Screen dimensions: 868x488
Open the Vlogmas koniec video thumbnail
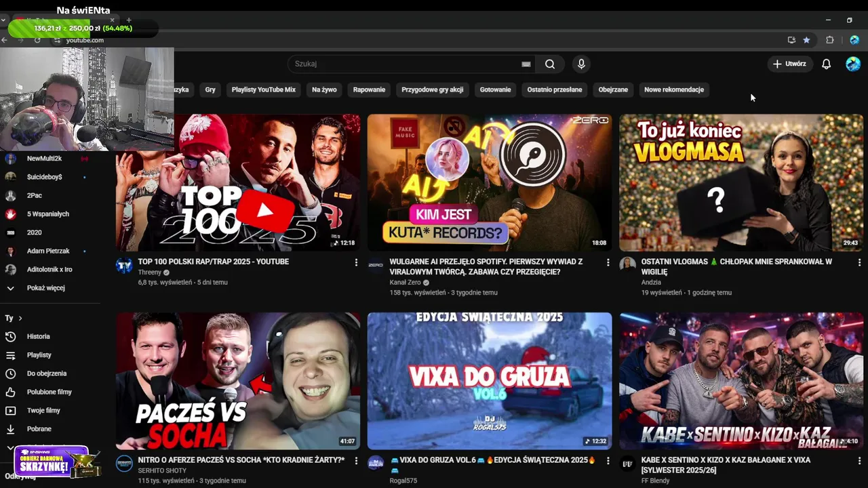pyautogui.click(x=741, y=182)
